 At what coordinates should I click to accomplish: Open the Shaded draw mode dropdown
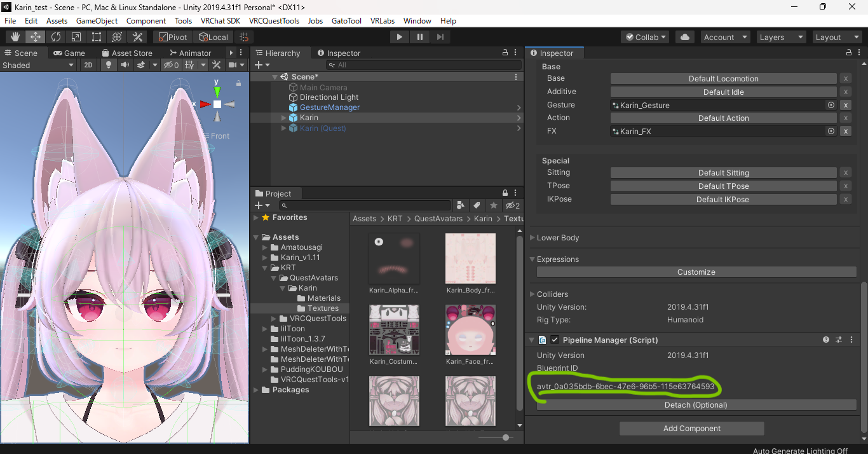(x=38, y=65)
